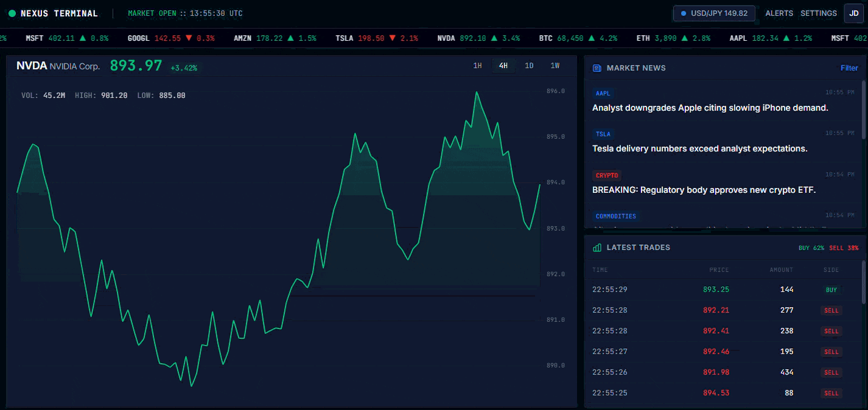The width and height of the screenshot is (868, 410).
Task: Click the SELL badge on the 891.98 trade
Action: tap(831, 373)
